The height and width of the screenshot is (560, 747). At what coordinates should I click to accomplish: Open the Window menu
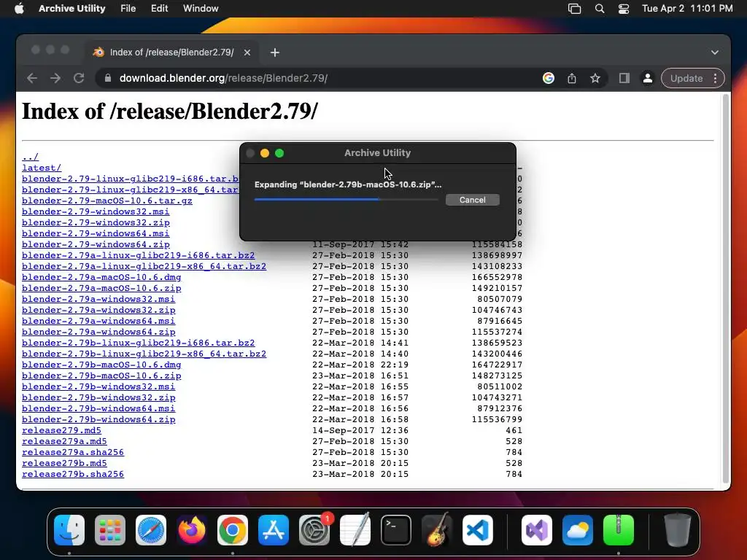point(201,9)
